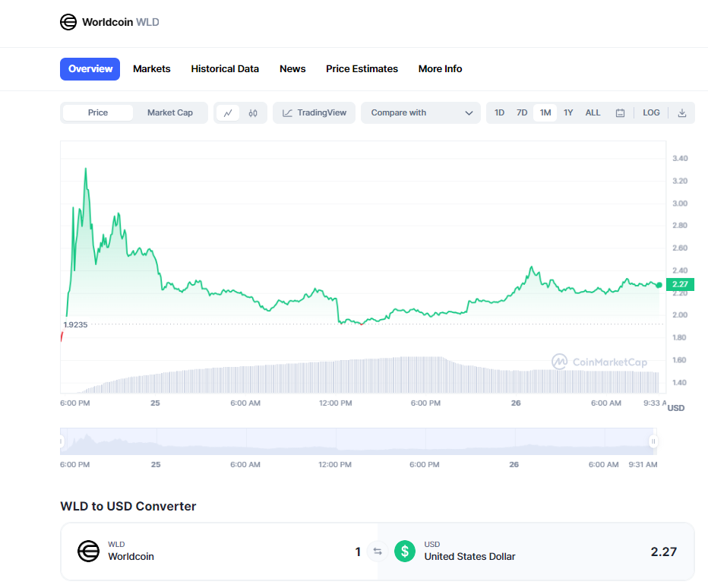Image resolution: width=708 pixels, height=588 pixels.
Task: Select the 1D time range
Action: pos(499,113)
